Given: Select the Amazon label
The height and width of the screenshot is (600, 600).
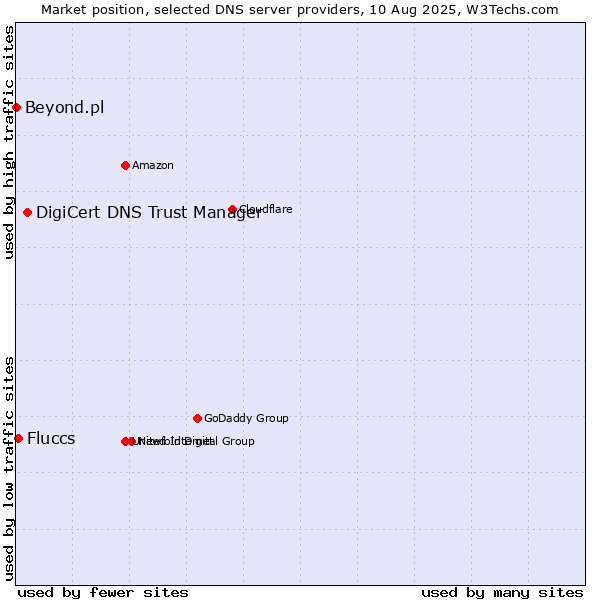Looking at the screenshot, I should click(x=153, y=166).
